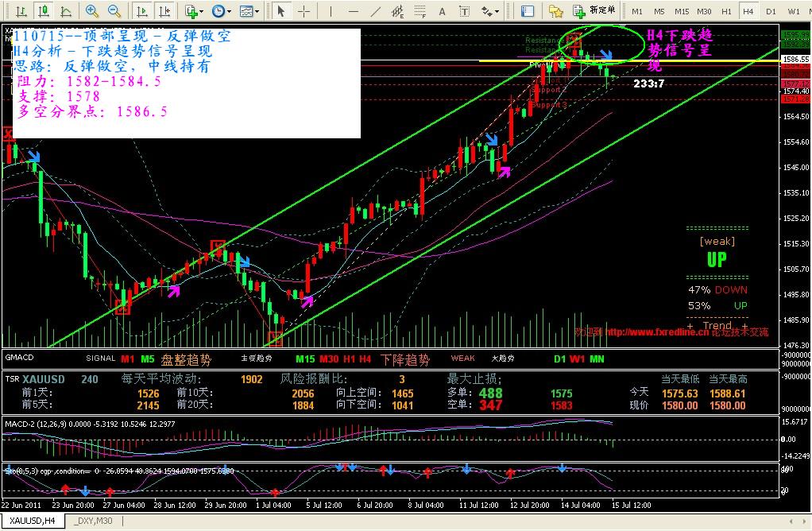Switch to M5 timeframe

pos(659,11)
